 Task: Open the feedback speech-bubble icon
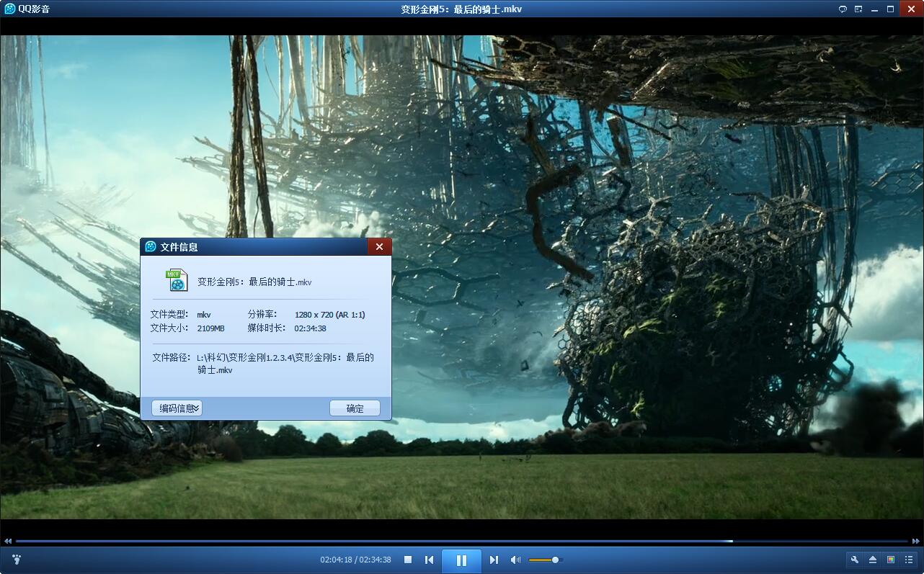[x=843, y=9]
